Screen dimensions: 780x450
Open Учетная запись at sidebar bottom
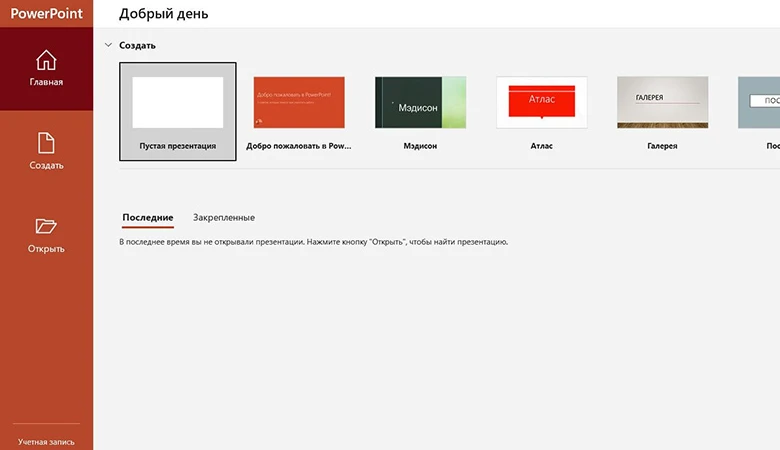pos(46,441)
